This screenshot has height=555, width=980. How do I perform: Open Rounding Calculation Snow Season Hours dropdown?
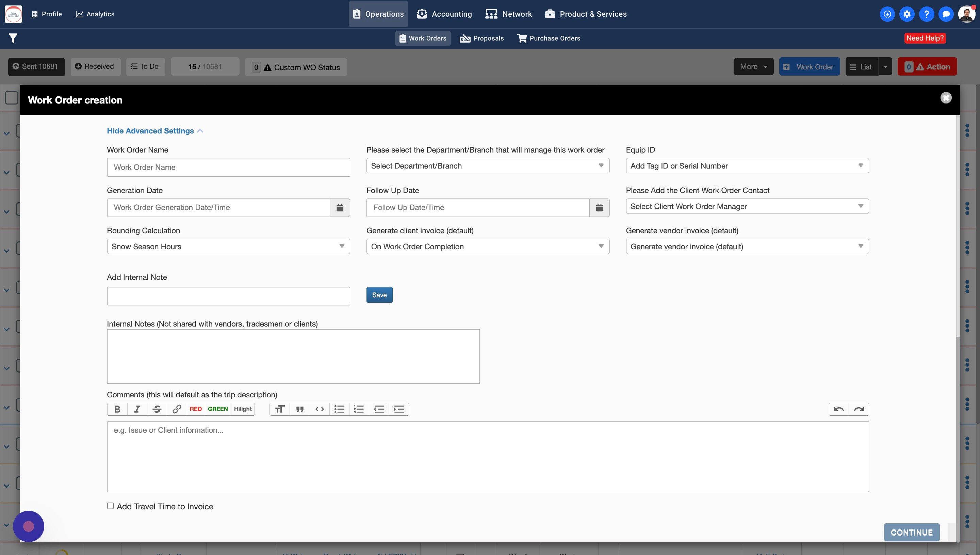coord(228,246)
